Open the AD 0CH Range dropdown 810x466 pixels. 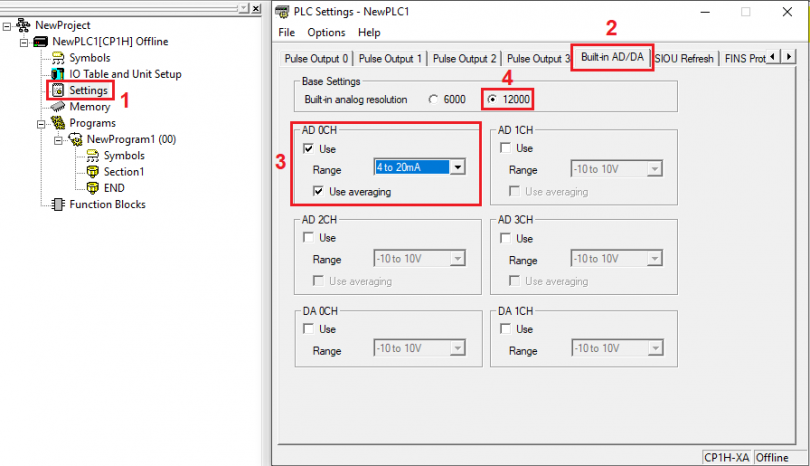pyautogui.click(x=457, y=167)
